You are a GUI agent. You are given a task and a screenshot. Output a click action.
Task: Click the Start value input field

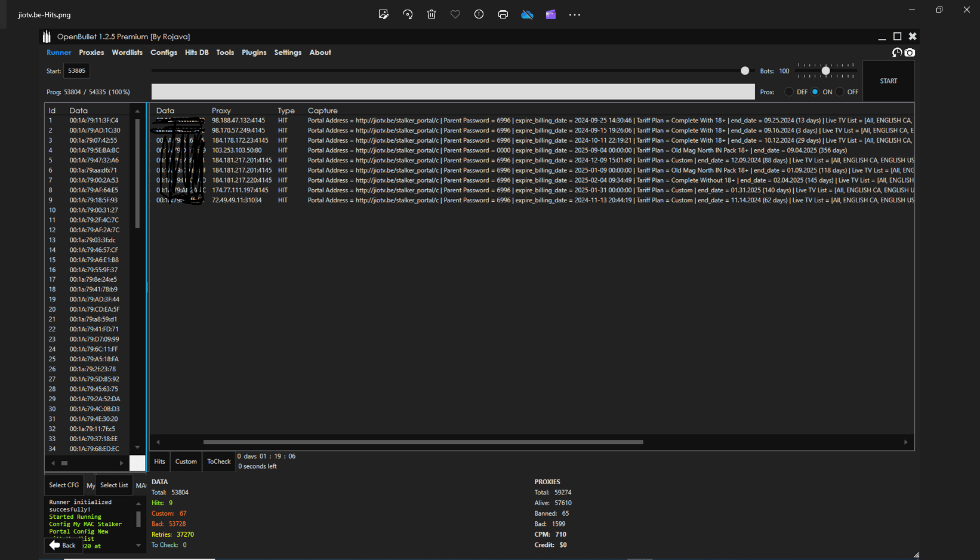click(77, 70)
